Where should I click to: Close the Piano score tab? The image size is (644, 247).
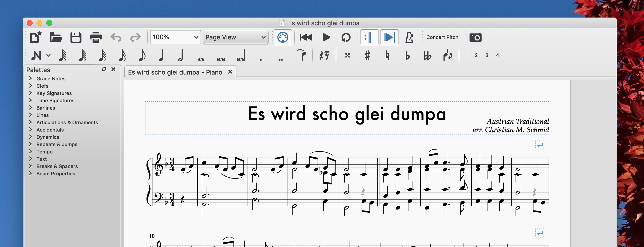pos(230,72)
